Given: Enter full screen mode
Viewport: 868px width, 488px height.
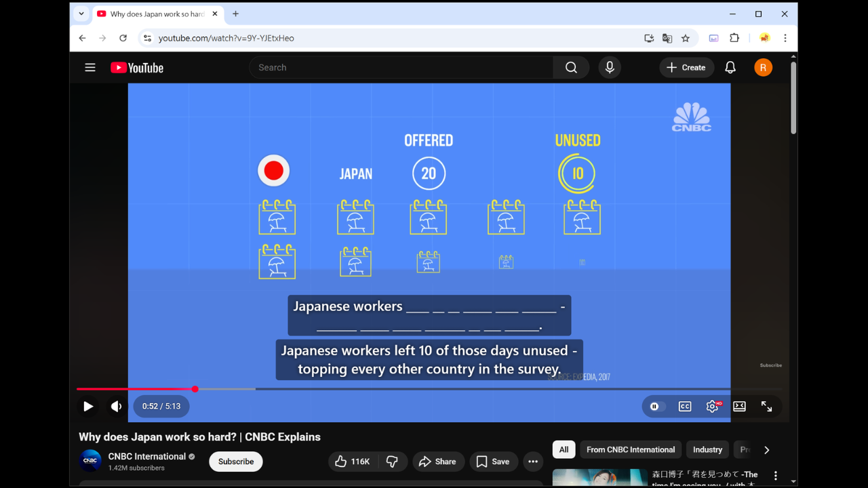Looking at the screenshot, I should tap(766, 407).
